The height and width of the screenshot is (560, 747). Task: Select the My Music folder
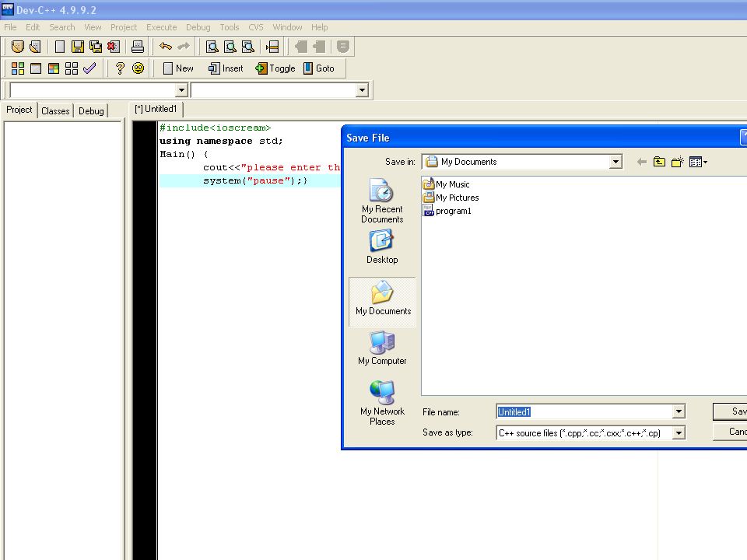click(x=447, y=184)
